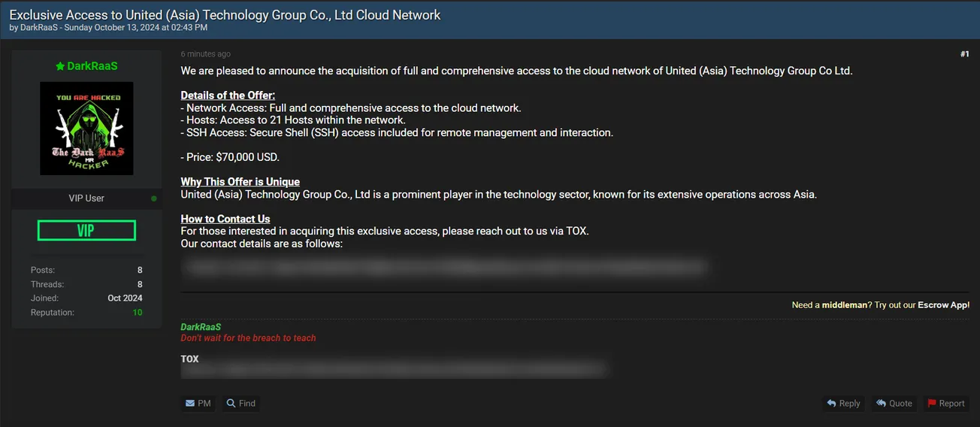Image resolution: width=980 pixels, height=427 pixels.
Task: Click the green reputation score 10
Action: click(138, 313)
